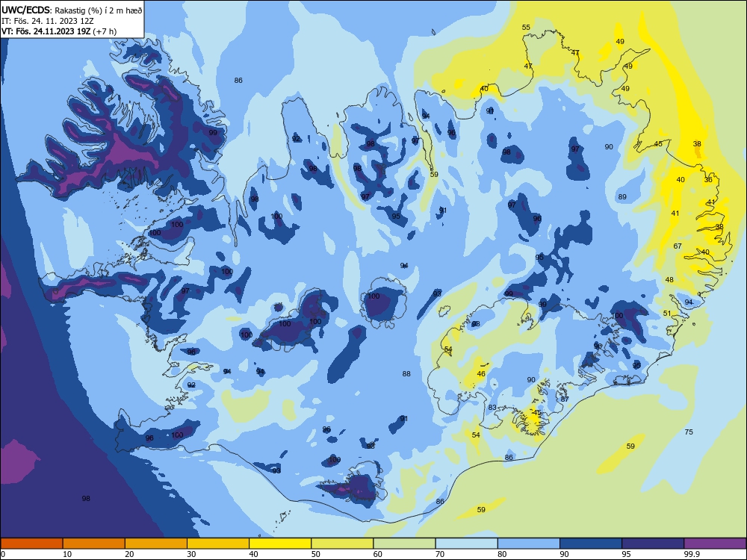The height and width of the screenshot is (560, 747).
Task: Click the legend tick label "50"
Action: click(x=315, y=554)
